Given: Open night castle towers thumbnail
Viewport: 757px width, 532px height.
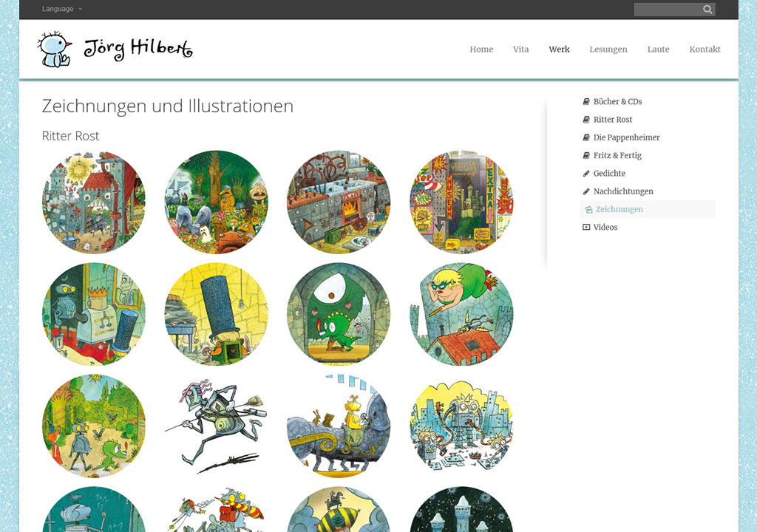Looking at the screenshot, I should (x=461, y=509).
